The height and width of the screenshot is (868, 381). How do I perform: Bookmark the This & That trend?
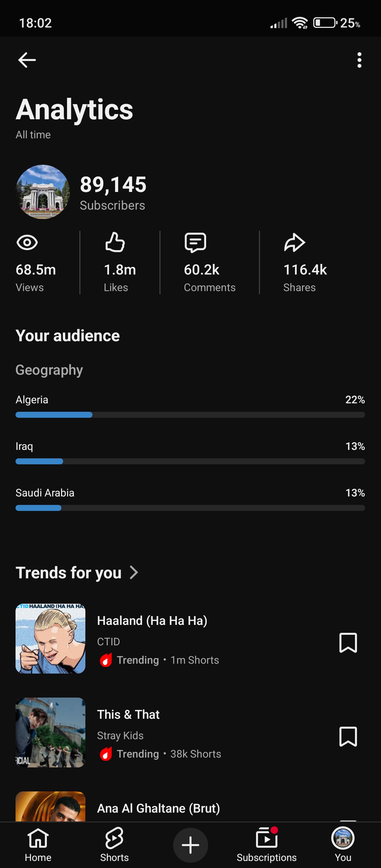tap(348, 736)
